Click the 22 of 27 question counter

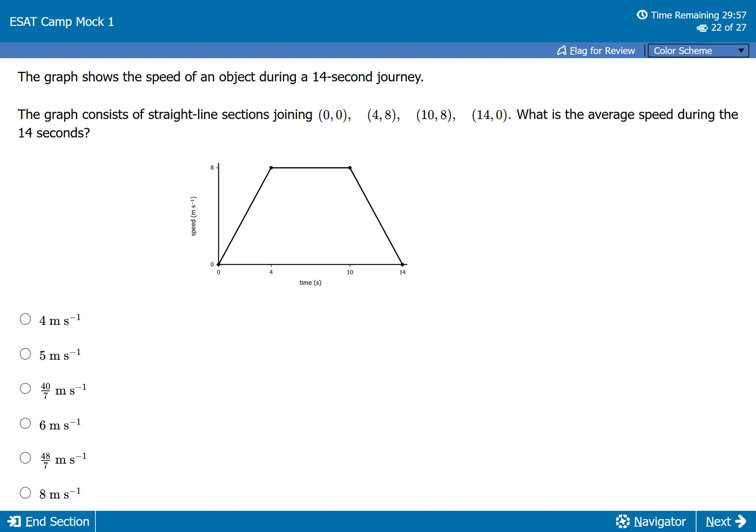pyautogui.click(x=729, y=28)
